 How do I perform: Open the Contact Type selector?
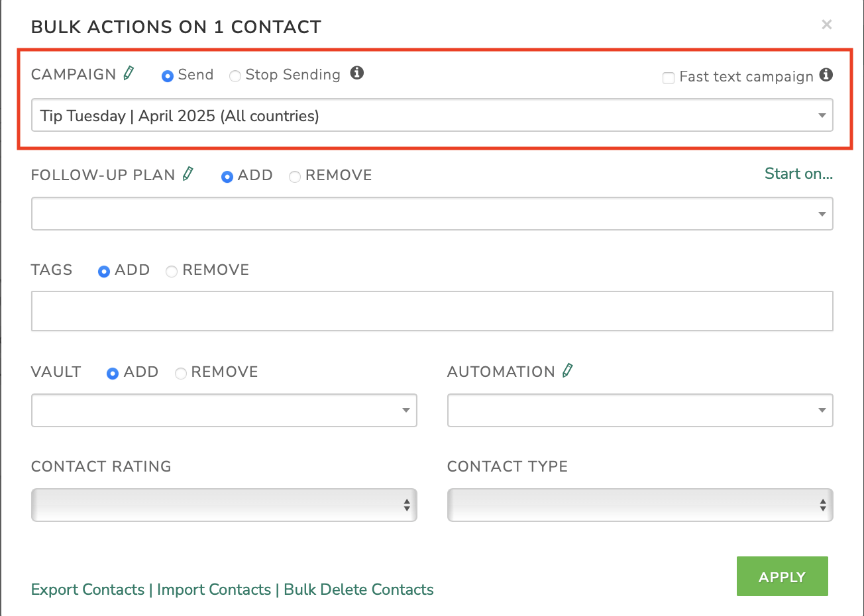click(640, 505)
